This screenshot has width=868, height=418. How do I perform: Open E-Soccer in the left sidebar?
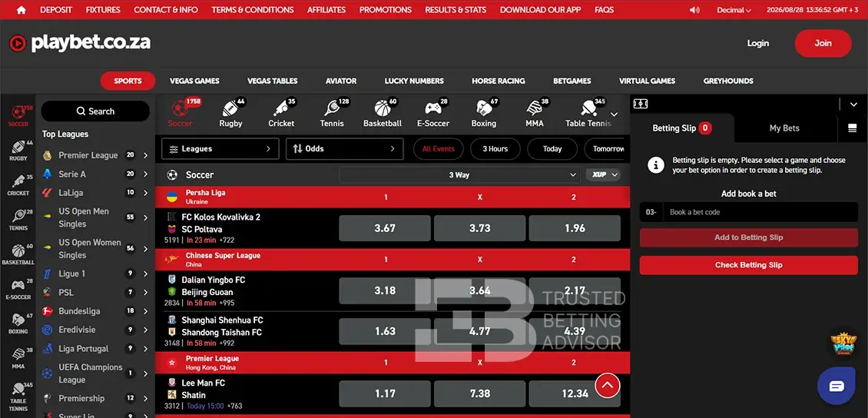tap(18, 289)
